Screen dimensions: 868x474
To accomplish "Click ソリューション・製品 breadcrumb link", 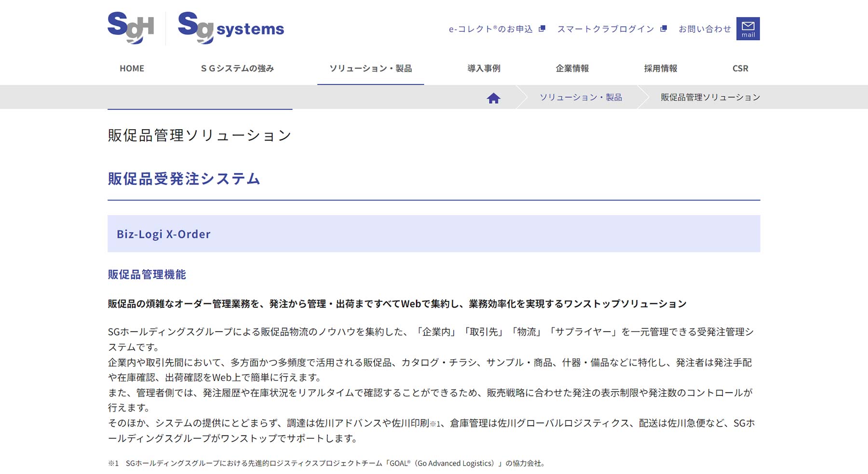I will pyautogui.click(x=581, y=97).
